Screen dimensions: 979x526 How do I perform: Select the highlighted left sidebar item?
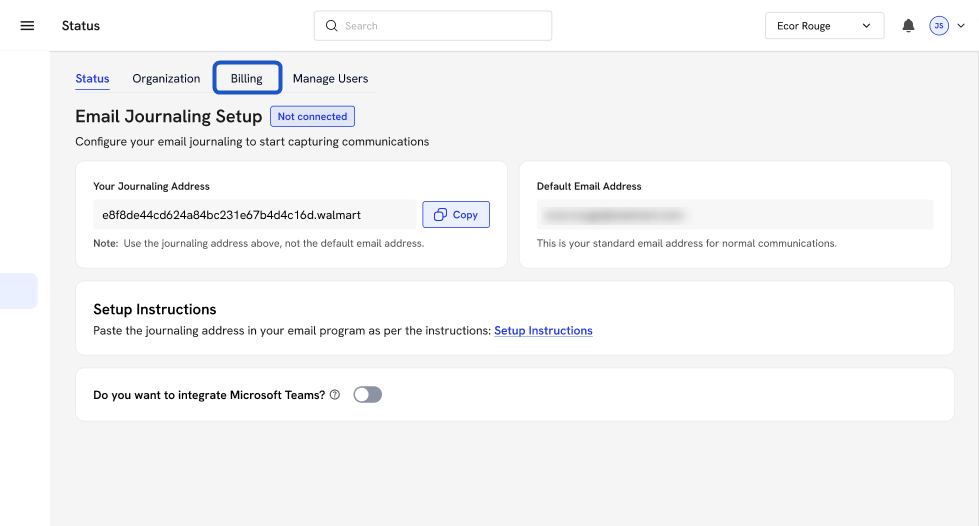18,291
